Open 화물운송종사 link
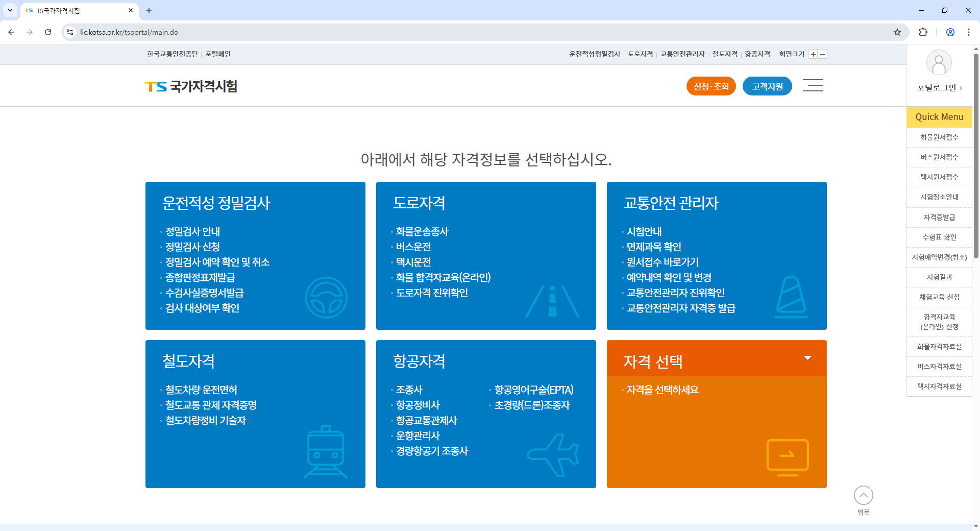The image size is (980, 531). (x=422, y=231)
